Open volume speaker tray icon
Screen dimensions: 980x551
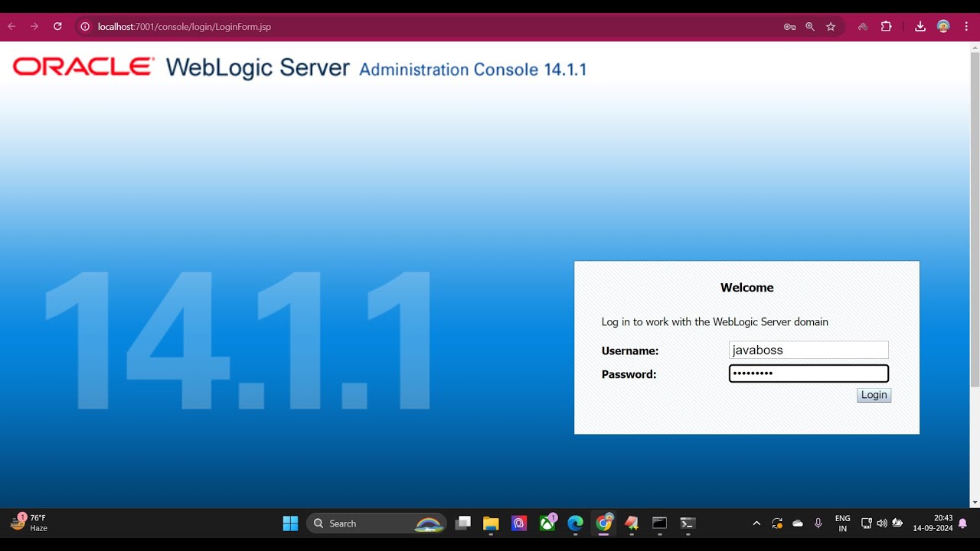click(x=881, y=523)
